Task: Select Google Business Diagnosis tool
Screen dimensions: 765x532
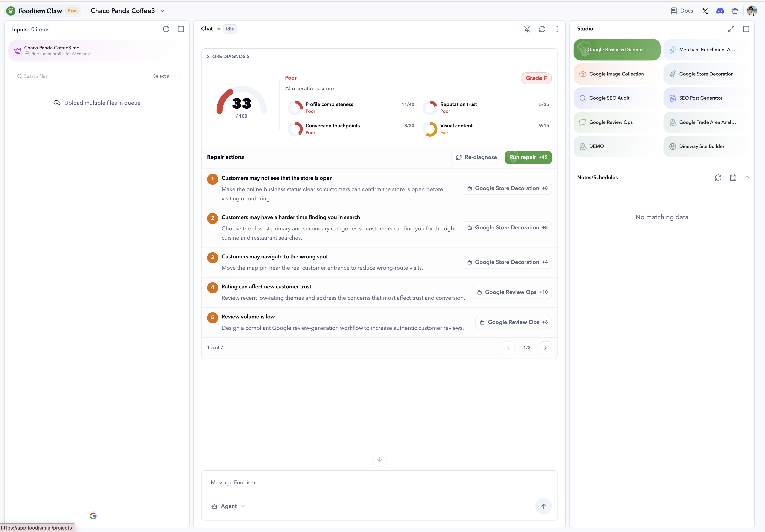Action: (x=617, y=50)
